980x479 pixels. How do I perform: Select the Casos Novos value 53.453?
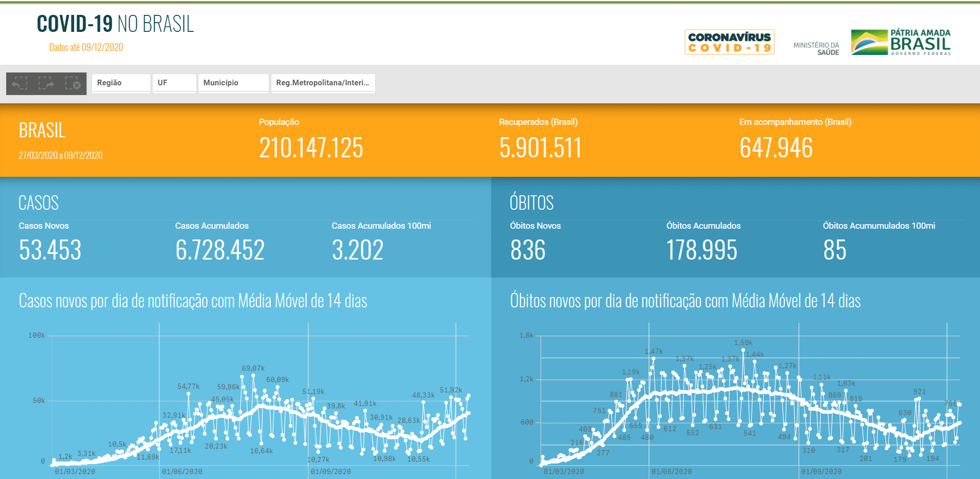[50, 250]
